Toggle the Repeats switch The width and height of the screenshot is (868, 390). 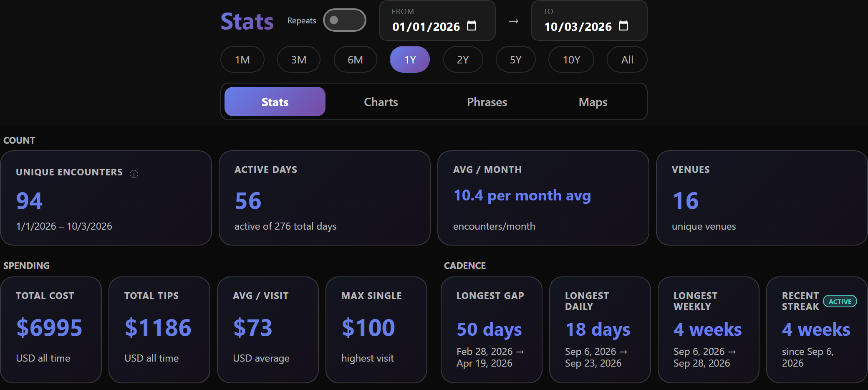coord(345,20)
